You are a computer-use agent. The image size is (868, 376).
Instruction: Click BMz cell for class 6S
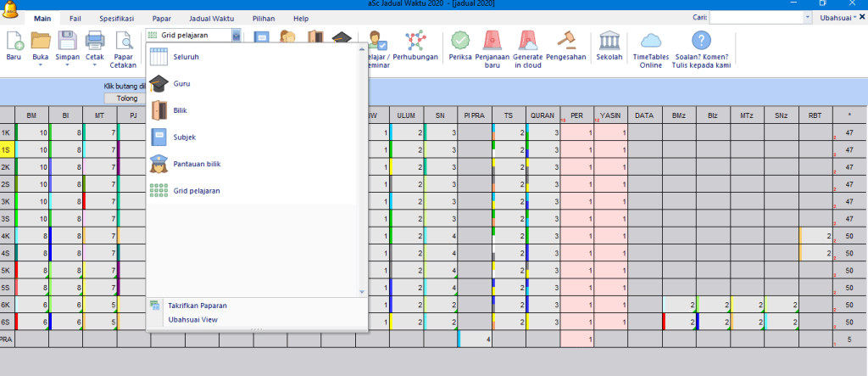tap(680, 322)
